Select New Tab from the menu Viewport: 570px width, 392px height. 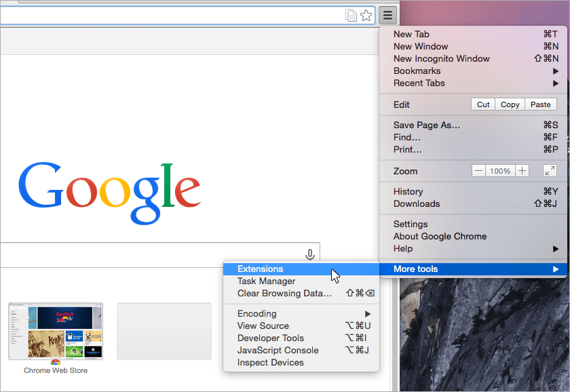(x=473, y=34)
